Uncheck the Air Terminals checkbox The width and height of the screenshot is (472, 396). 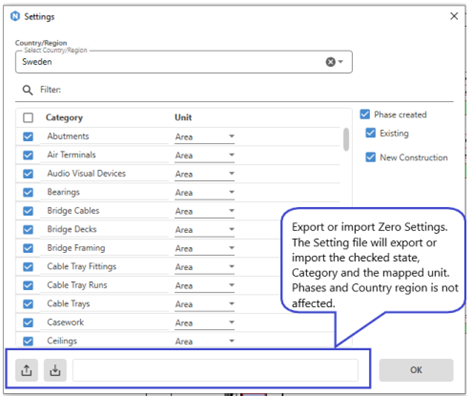pos(28,155)
